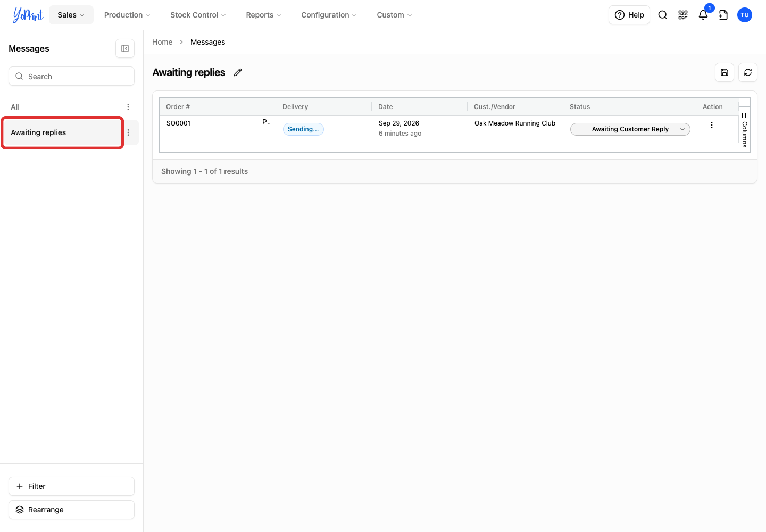Open the TU user avatar menu
The width and height of the screenshot is (766, 532).
click(745, 15)
